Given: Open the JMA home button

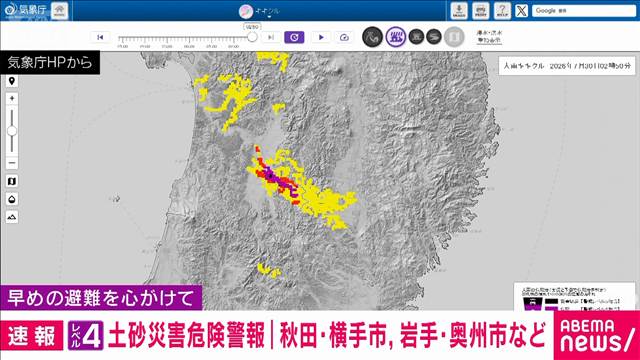Looking at the screenshot, I should pos(59,11).
